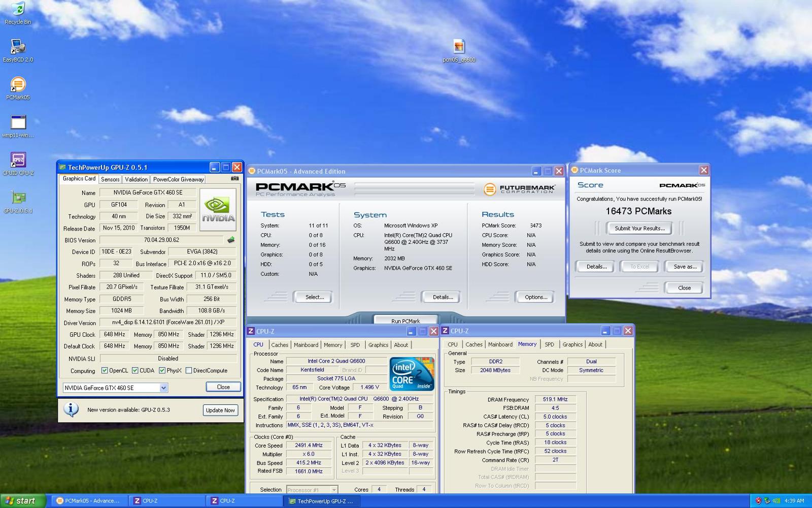Click the BIOS Version field 70.04.29.00.62

pyautogui.click(x=161, y=240)
